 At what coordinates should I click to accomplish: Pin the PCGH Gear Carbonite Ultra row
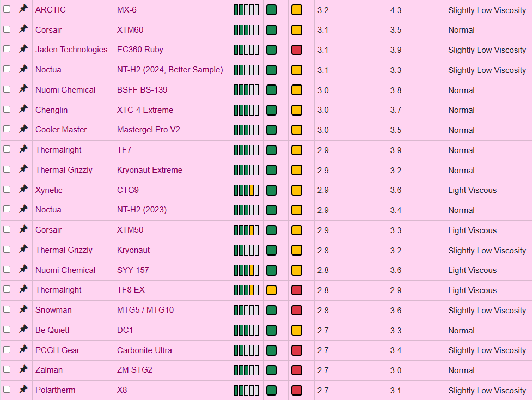23,349
